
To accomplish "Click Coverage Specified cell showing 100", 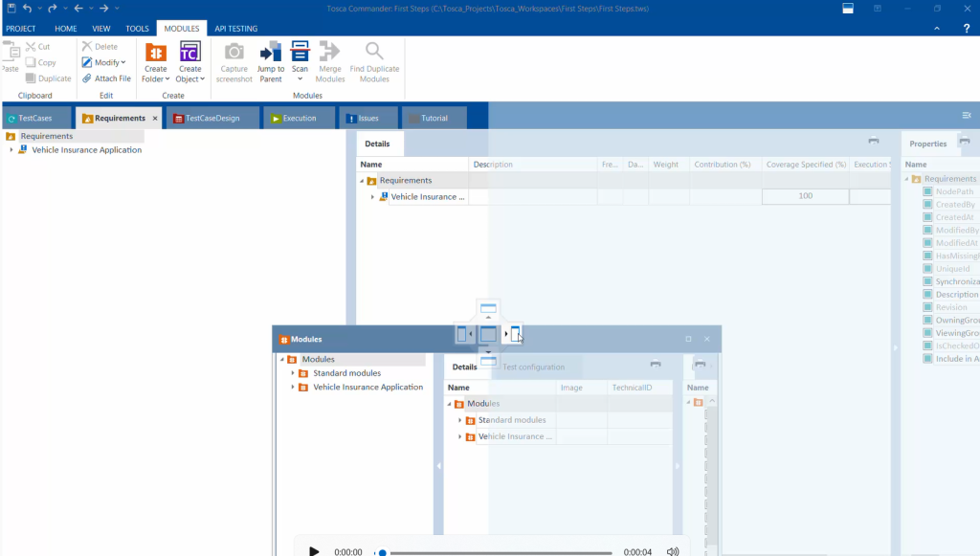I will (x=805, y=196).
